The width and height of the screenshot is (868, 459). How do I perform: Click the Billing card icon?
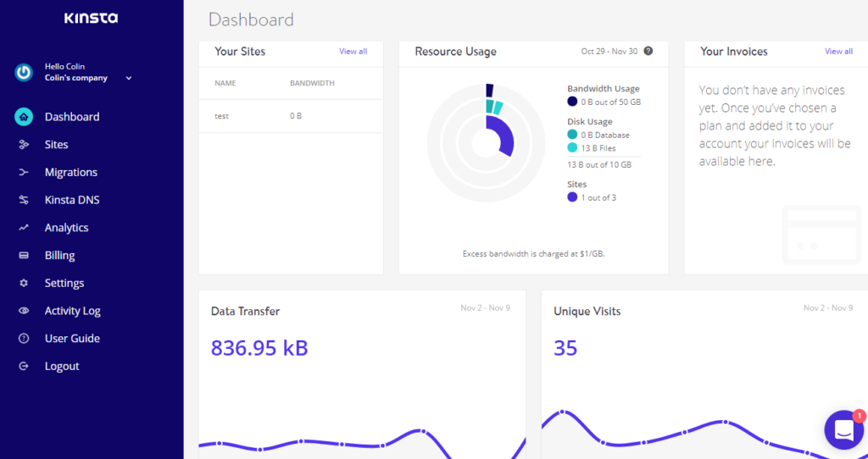coord(24,256)
